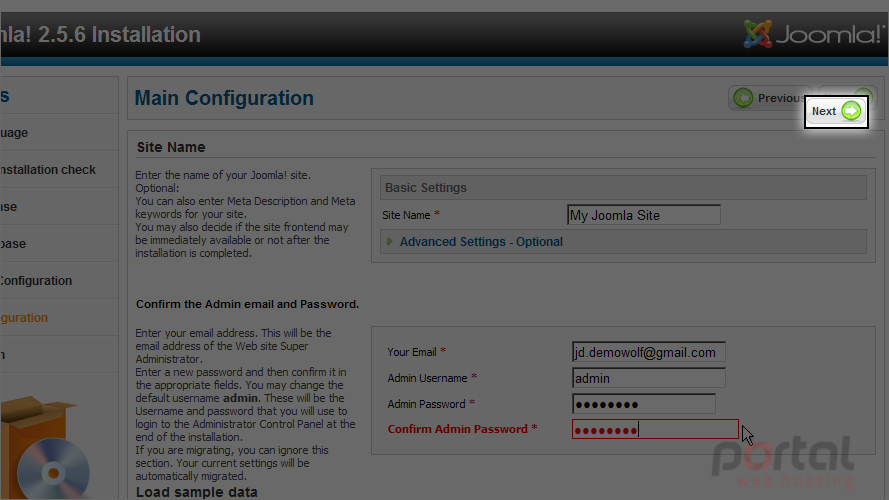Click the Basic Settings header

point(623,188)
